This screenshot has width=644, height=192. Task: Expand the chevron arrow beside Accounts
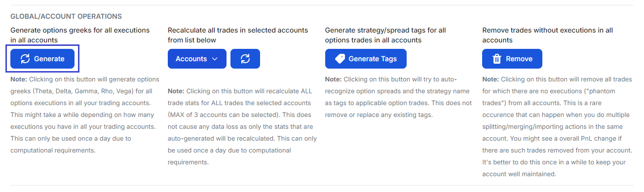(215, 59)
